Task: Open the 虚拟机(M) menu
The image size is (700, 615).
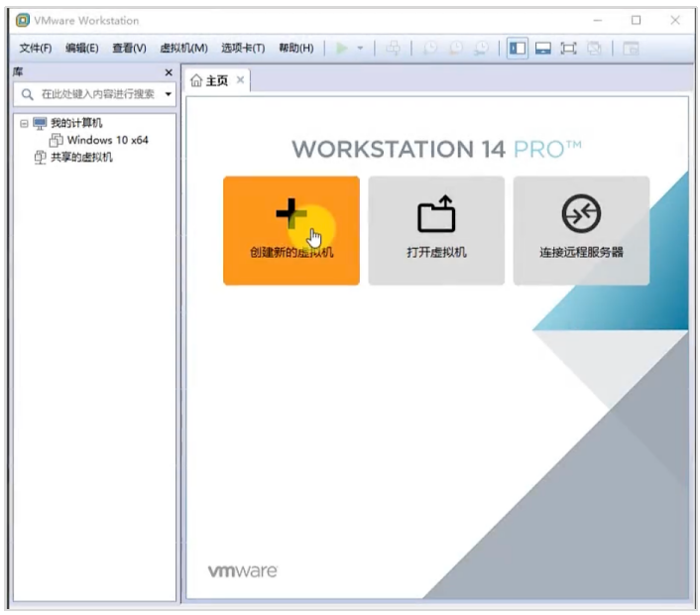Action: tap(183, 48)
